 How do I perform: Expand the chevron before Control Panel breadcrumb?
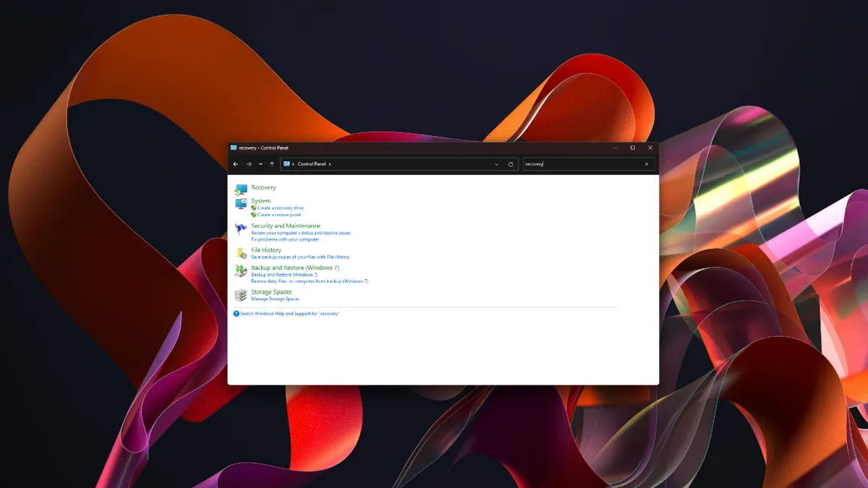pos(294,164)
